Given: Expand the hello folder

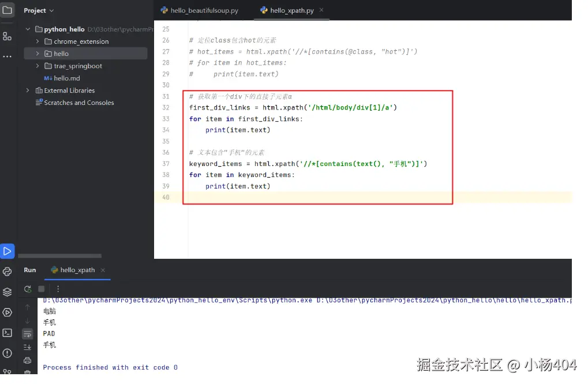Looking at the screenshot, I should pyautogui.click(x=37, y=54).
